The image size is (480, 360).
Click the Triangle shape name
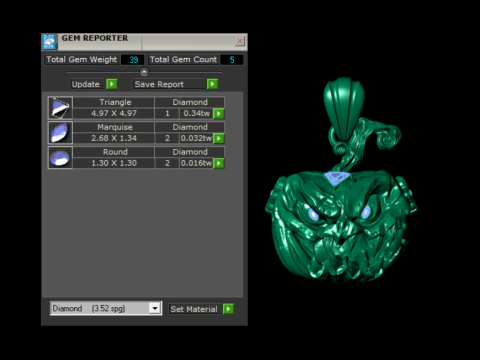click(115, 102)
